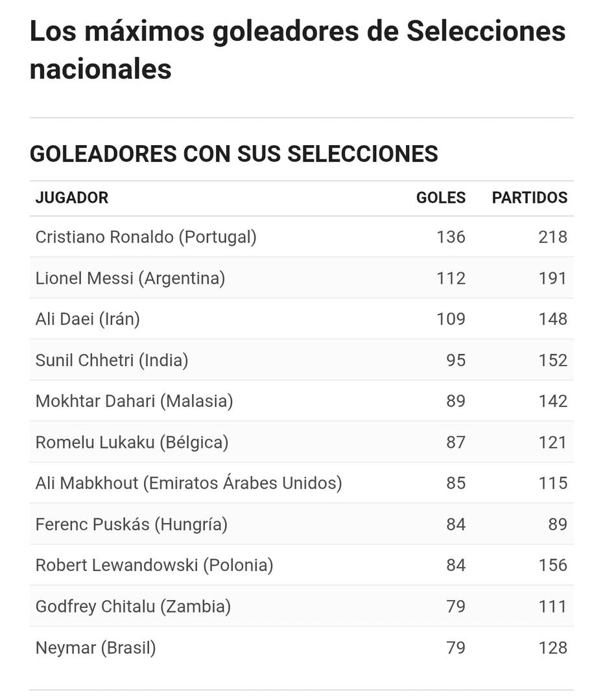
Task: Click the JUGADOR column header
Action: (x=72, y=197)
